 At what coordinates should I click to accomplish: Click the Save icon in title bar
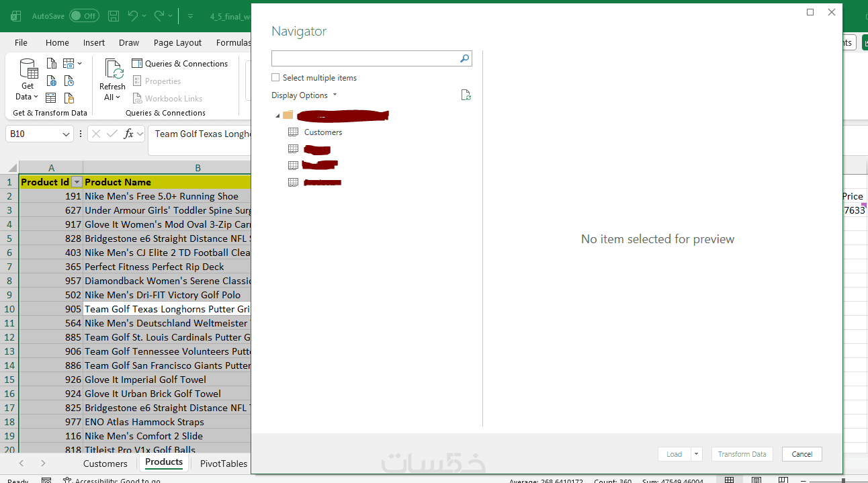click(x=114, y=15)
